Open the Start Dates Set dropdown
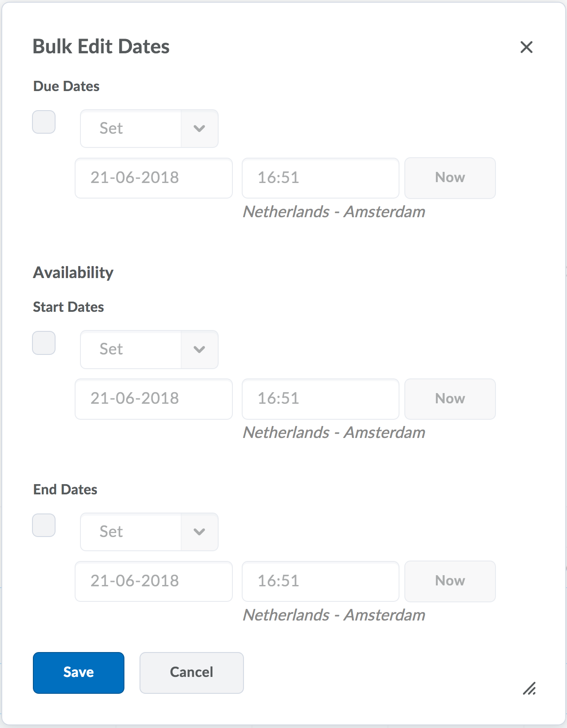 (149, 350)
